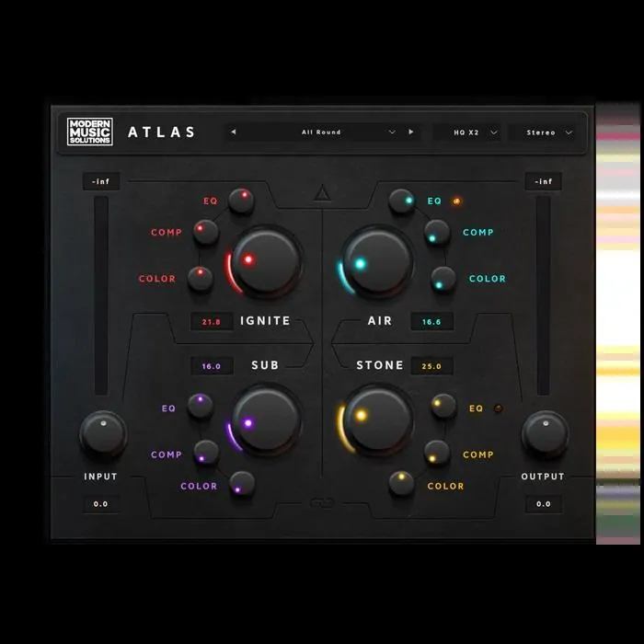Image resolution: width=644 pixels, height=644 pixels.
Task: Click the STONE band label
Action: tap(380, 365)
